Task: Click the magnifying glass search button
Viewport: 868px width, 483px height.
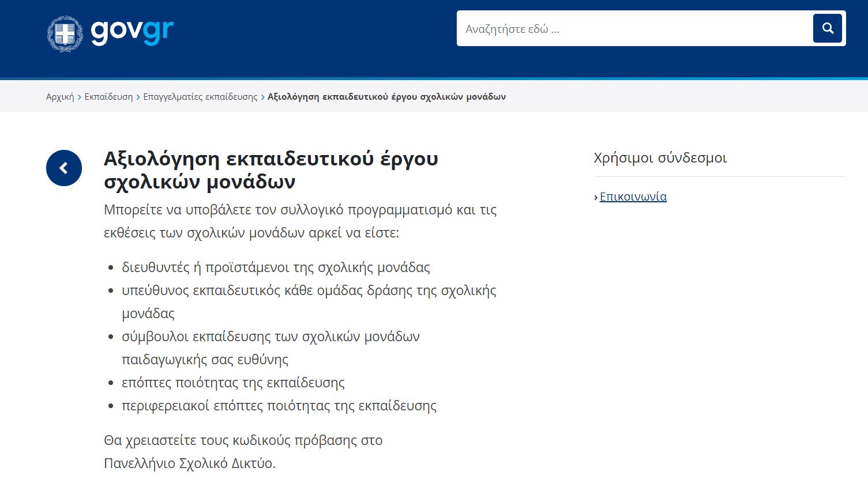Action: click(828, 28)
